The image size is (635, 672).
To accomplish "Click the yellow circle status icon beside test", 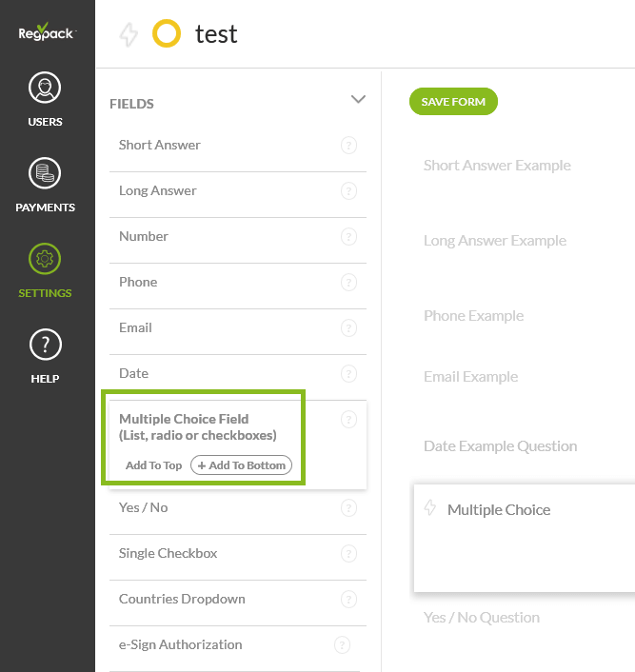I will [167, 35].
